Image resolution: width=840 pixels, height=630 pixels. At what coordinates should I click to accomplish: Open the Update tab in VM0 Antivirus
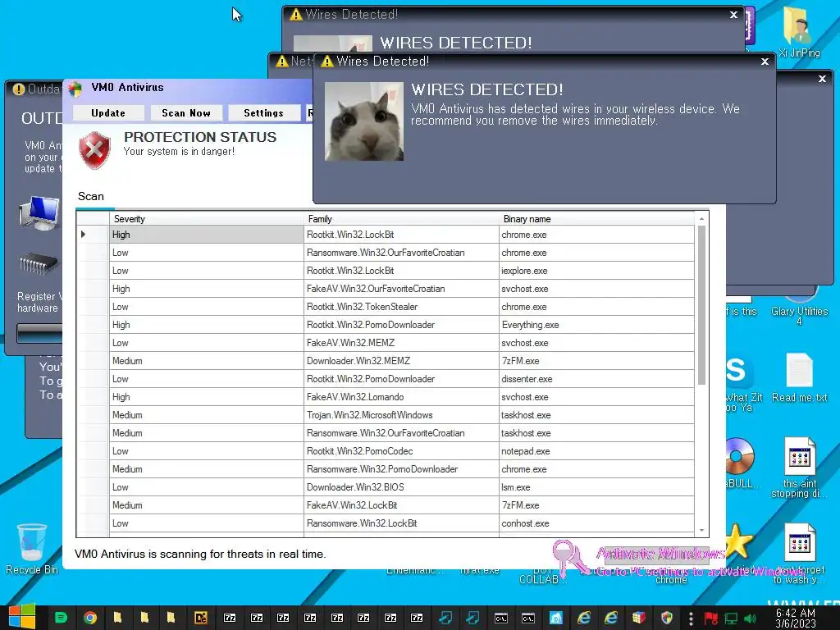pyautogui.click(x=108, y=113)
